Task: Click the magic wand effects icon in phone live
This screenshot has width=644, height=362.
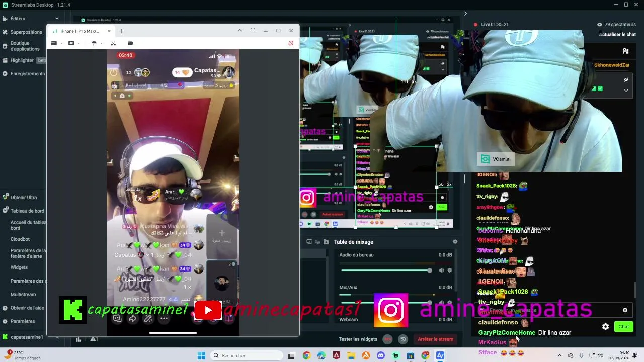Action: 148,318
